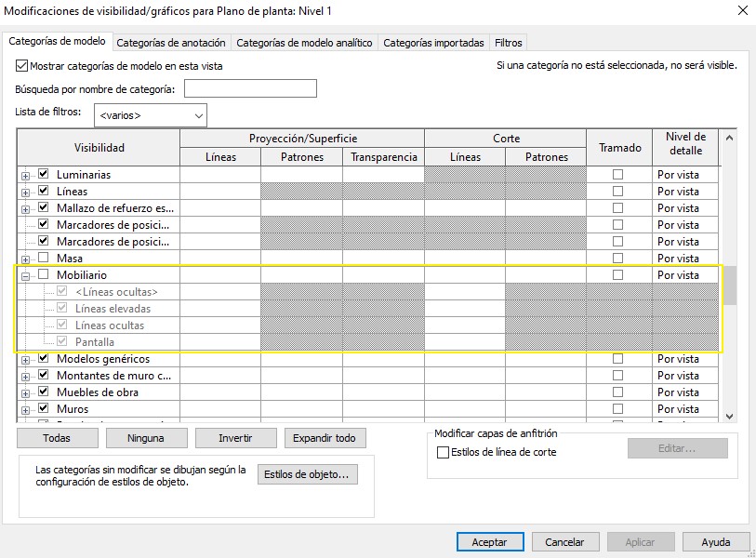
Task: Click the Aceptar button
Action: [489, 542]
